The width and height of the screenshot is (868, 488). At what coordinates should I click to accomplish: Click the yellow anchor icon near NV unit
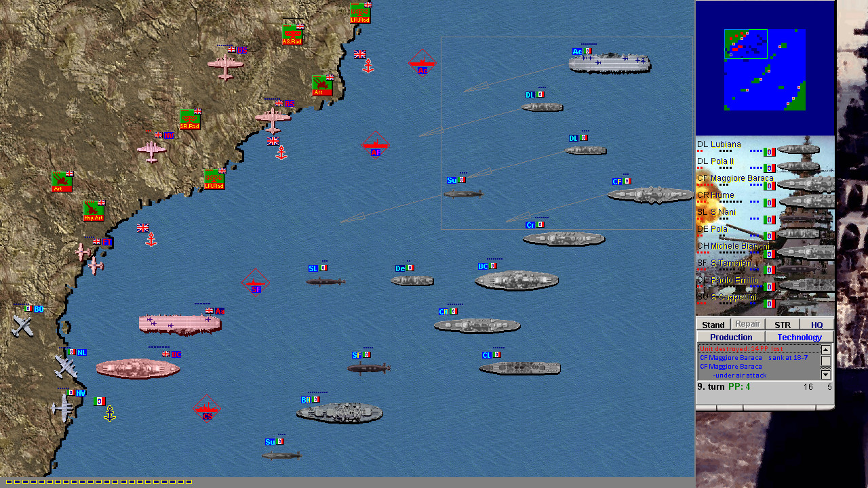(x=108, y=411)
